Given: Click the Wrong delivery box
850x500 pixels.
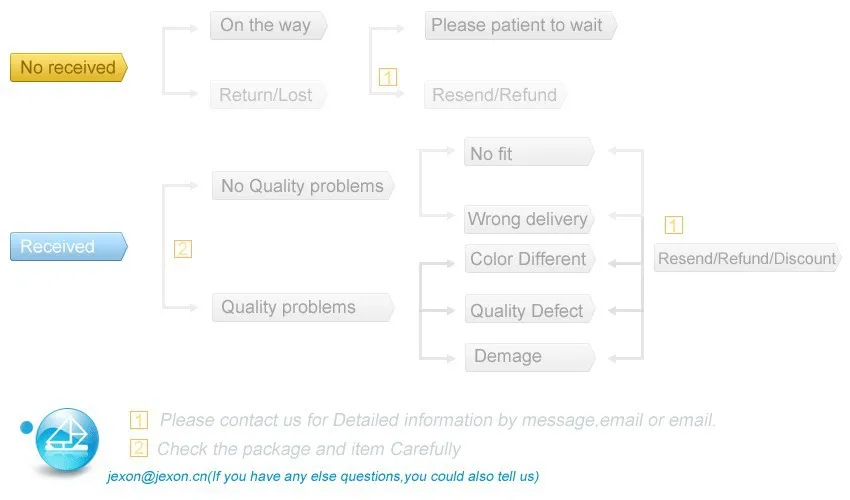Looking at the screenshot, I should 528,219.
